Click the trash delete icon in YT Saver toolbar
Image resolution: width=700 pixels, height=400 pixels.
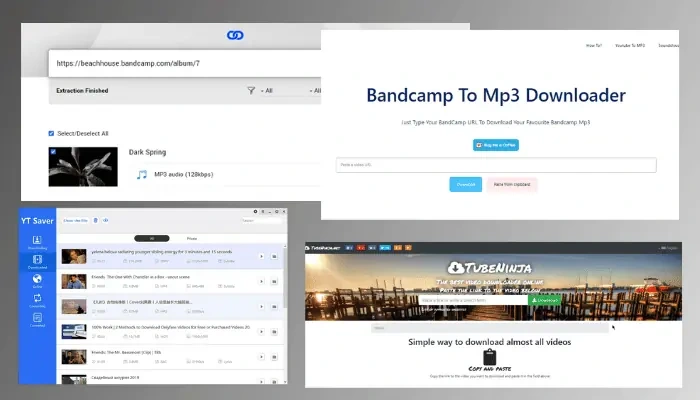click(x=95, y=221)
